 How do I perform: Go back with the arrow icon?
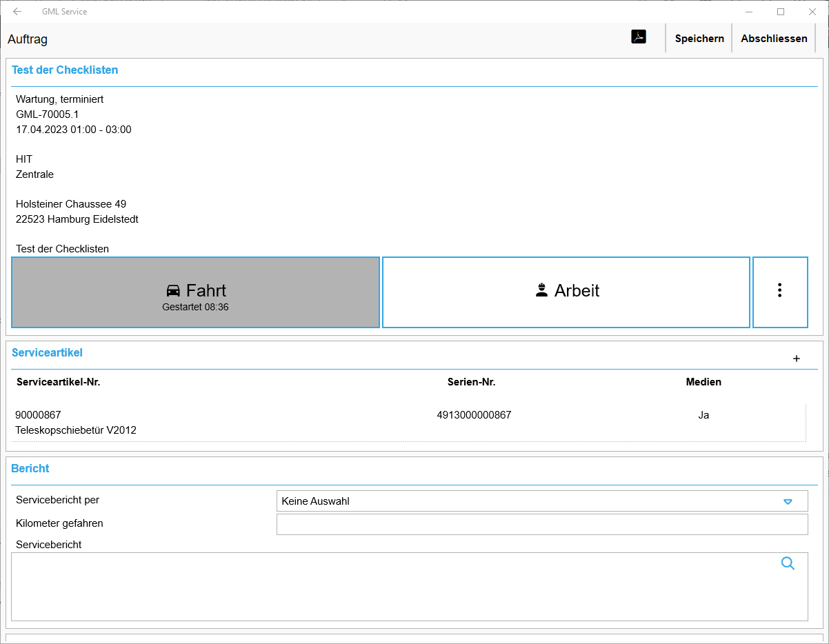coord(17,12)
